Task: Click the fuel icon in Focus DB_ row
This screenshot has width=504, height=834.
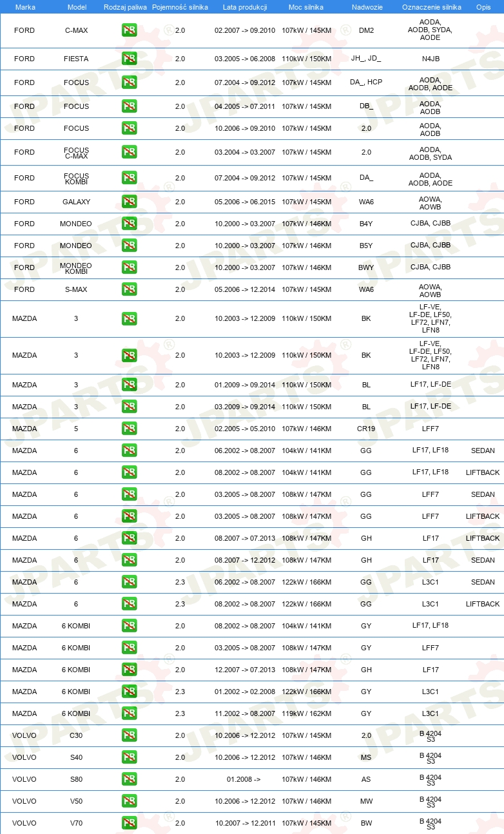Action: (x=130, y=106)
